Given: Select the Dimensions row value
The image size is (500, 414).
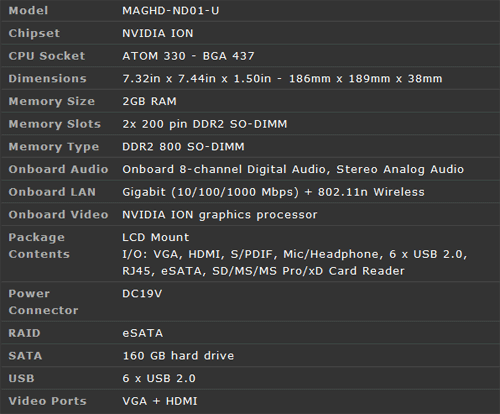Looking at the screenshot, I should [x=282, y=79].
